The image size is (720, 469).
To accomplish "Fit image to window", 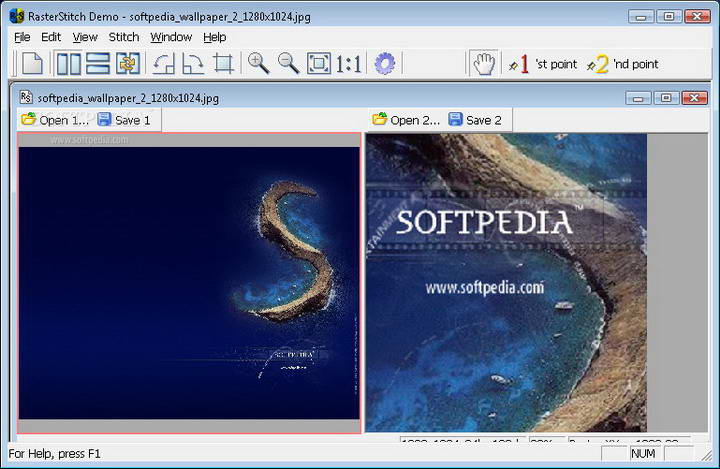I will point(318,63).
